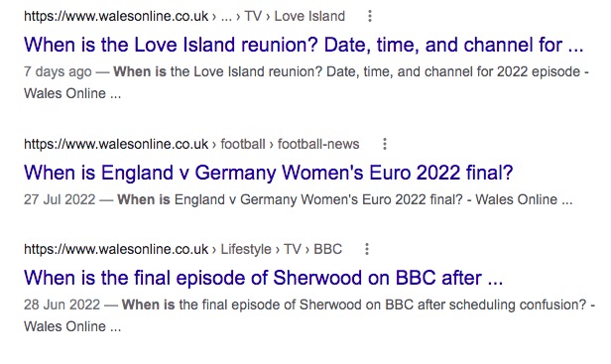Click the walesonline URL above the Sherwood result
The image size is (611, 364).
coord(116,249)
